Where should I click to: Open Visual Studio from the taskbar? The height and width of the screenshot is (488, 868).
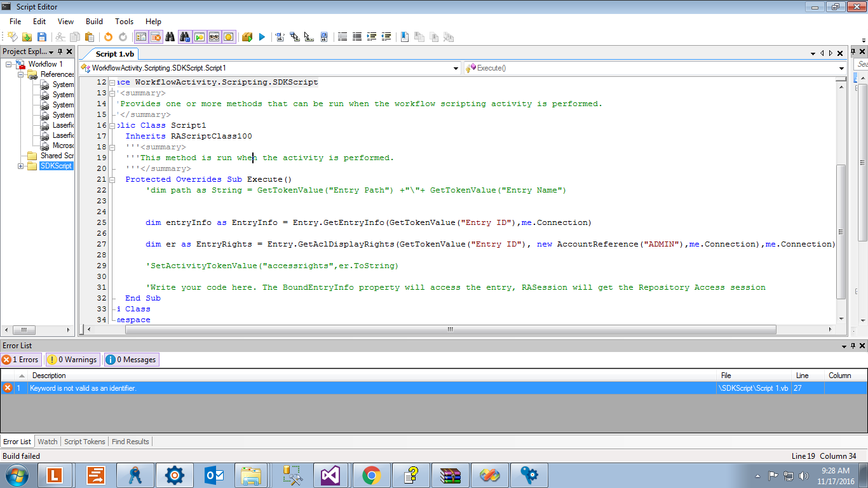tap(331, 475)
